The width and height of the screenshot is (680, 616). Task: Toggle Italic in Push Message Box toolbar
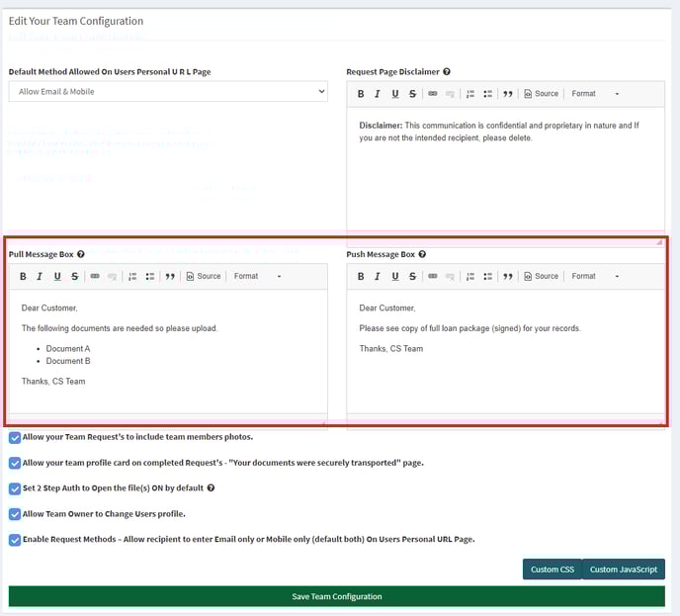point(378,277)
